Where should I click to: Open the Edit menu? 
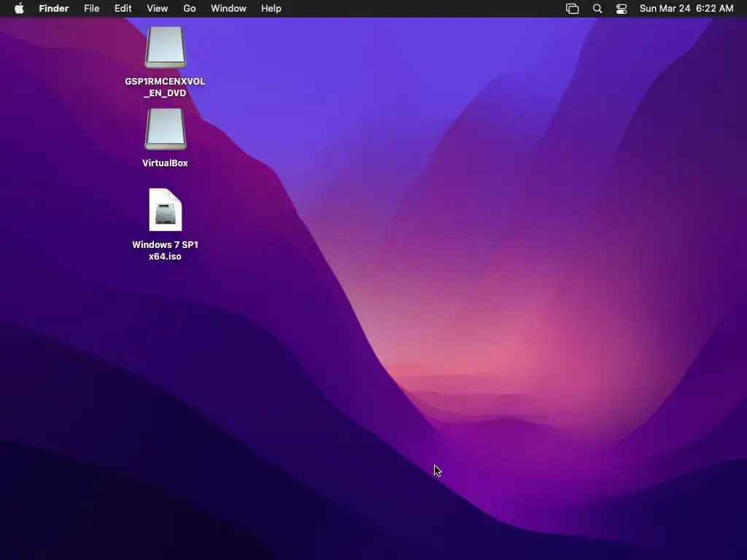click(123, 9)
